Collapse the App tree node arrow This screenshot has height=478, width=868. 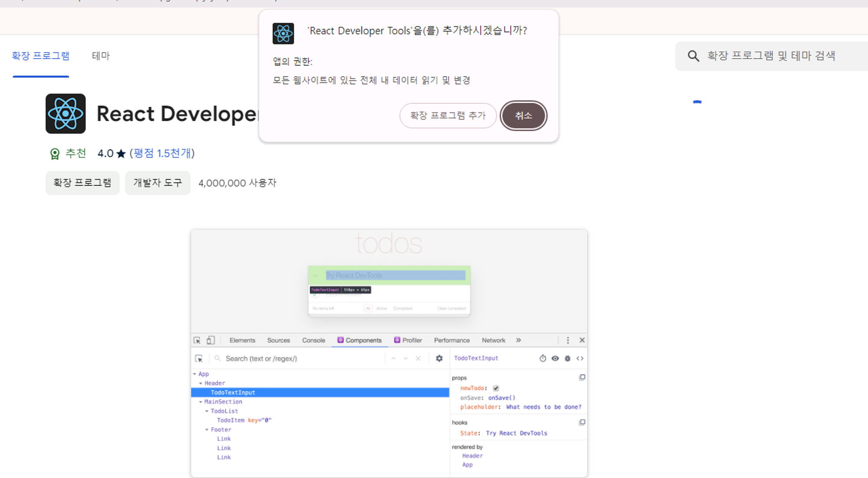tap(194, 374)
